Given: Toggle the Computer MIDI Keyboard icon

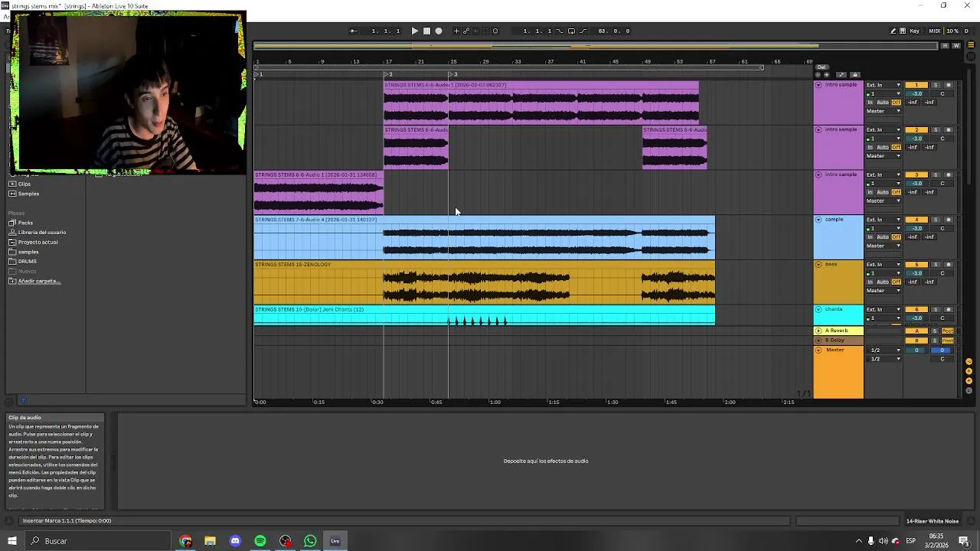Looking at the screenshot, I should 903,31.
